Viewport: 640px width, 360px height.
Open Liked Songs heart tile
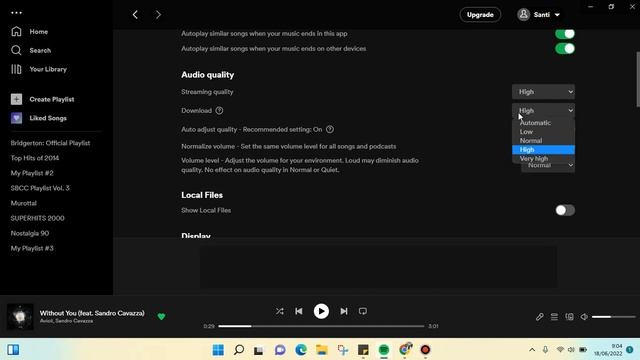click(x=16, y=118)
